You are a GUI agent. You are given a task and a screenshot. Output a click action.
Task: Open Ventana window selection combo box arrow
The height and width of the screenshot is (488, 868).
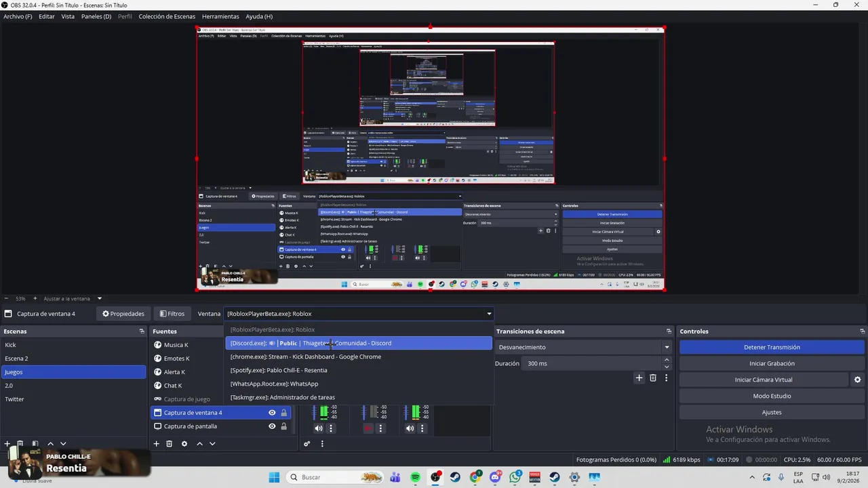pyautogui.click(x=489, y=314)
